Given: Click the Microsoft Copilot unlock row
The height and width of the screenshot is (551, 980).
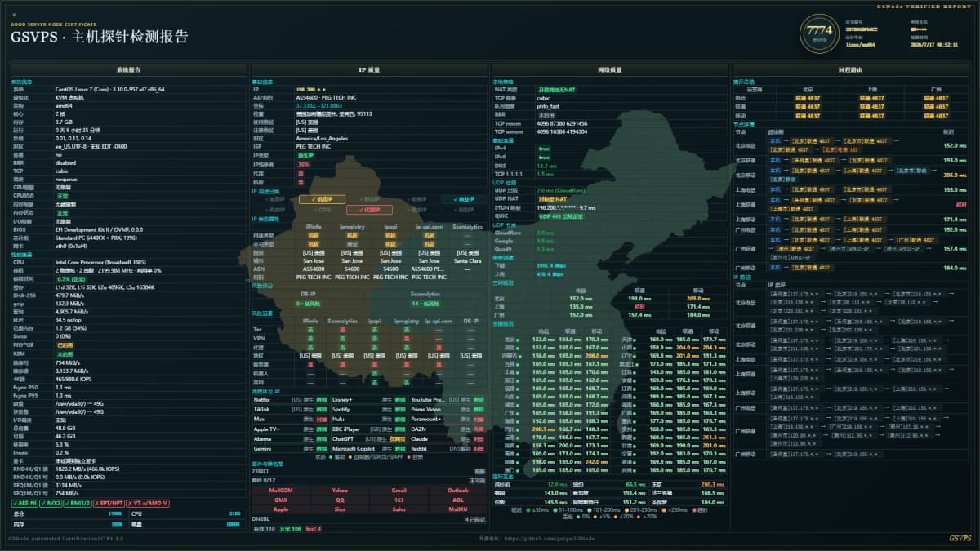Looking at the screenshot, I should [368, 448].
